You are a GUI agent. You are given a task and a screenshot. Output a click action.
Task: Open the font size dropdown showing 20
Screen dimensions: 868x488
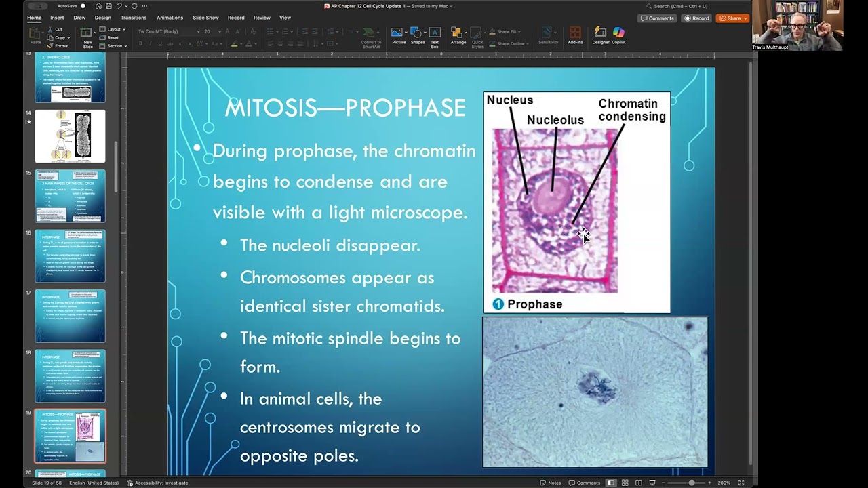point(212,31)
